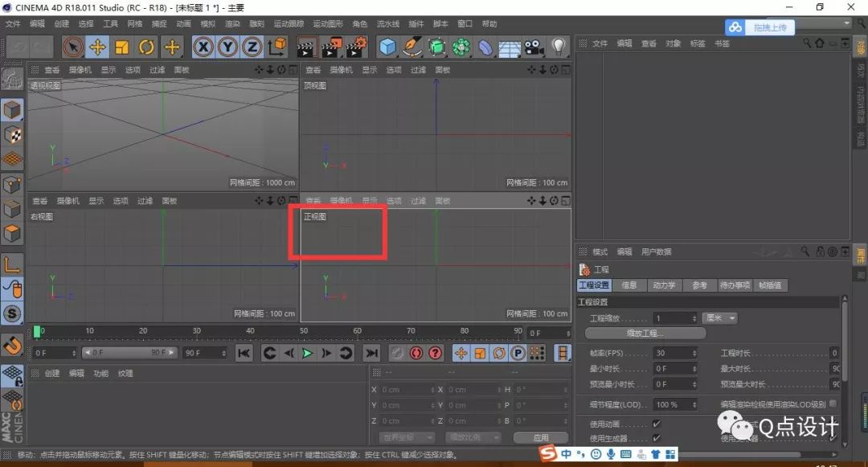Click the 应用 button in coordinates panel

point(541,436)
